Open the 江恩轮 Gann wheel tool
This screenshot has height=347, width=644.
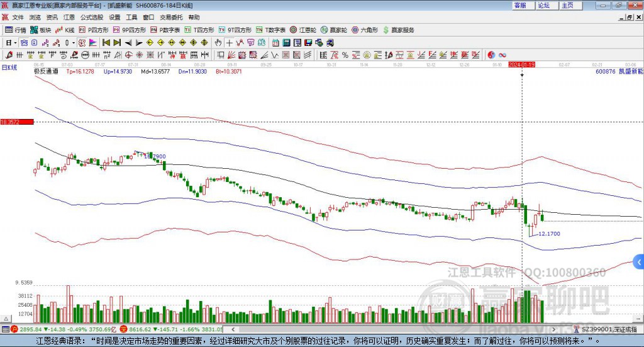point(303,30)
